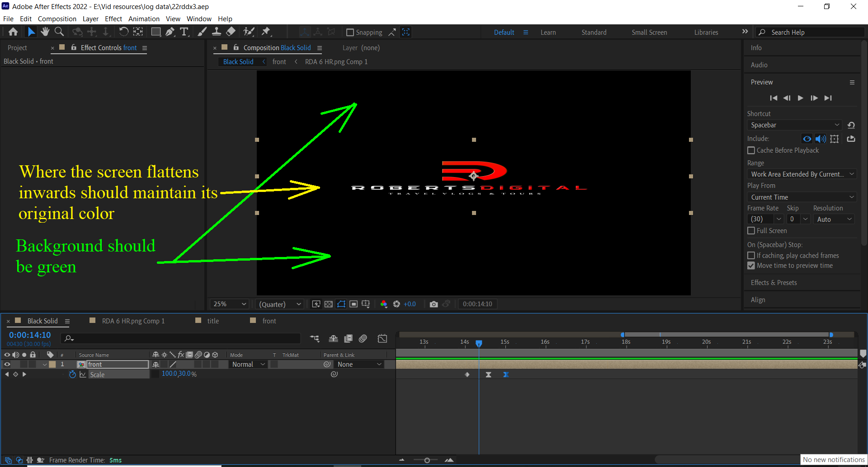Screen dimensions: 868x467
Task: Pick the Type tool
Action: (184, 32)
